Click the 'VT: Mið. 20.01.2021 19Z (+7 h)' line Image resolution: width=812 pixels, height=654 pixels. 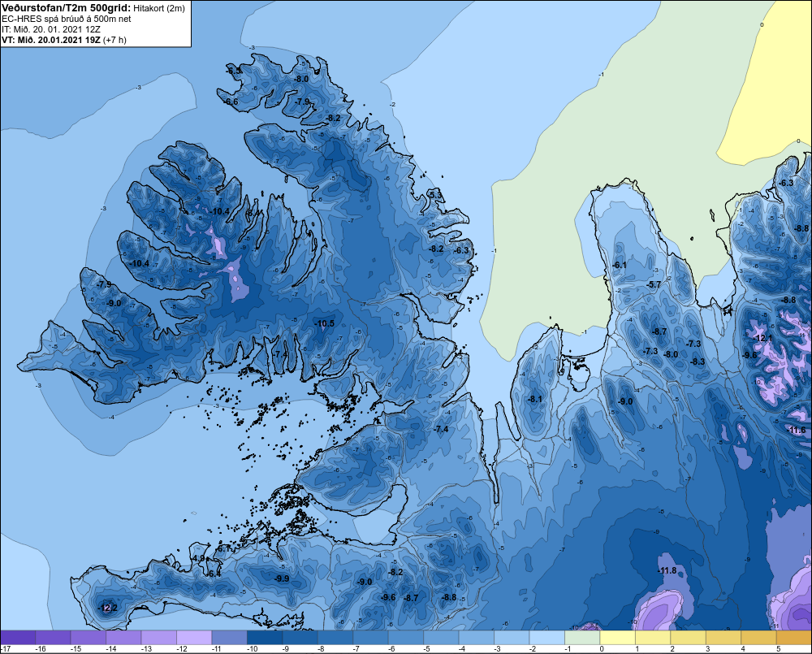coord(64,39)
